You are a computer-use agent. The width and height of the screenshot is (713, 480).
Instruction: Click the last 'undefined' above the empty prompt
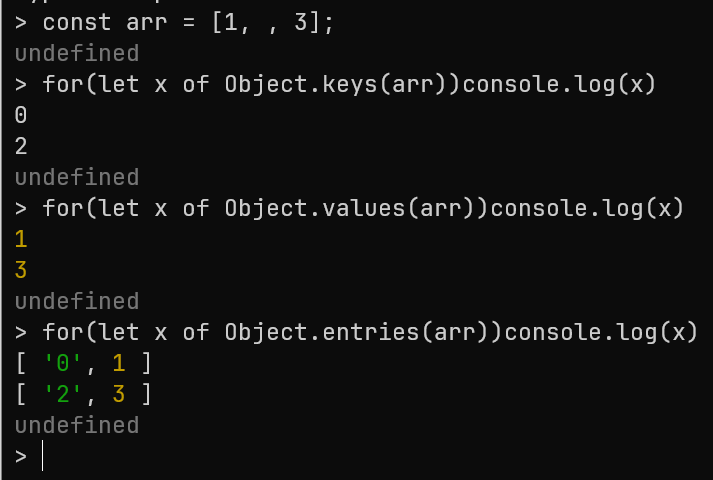pos(76,426)
